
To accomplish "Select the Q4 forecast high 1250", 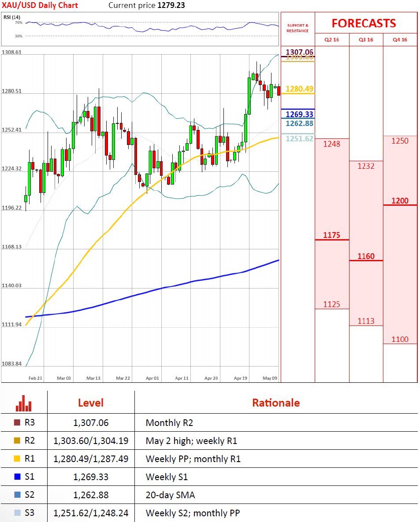I will click(400, 141).
